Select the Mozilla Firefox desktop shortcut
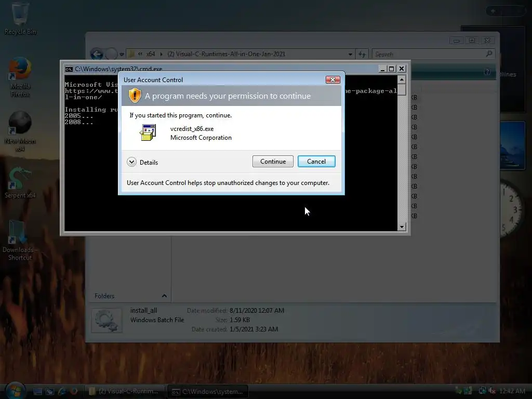 click(x=20, y=77)
